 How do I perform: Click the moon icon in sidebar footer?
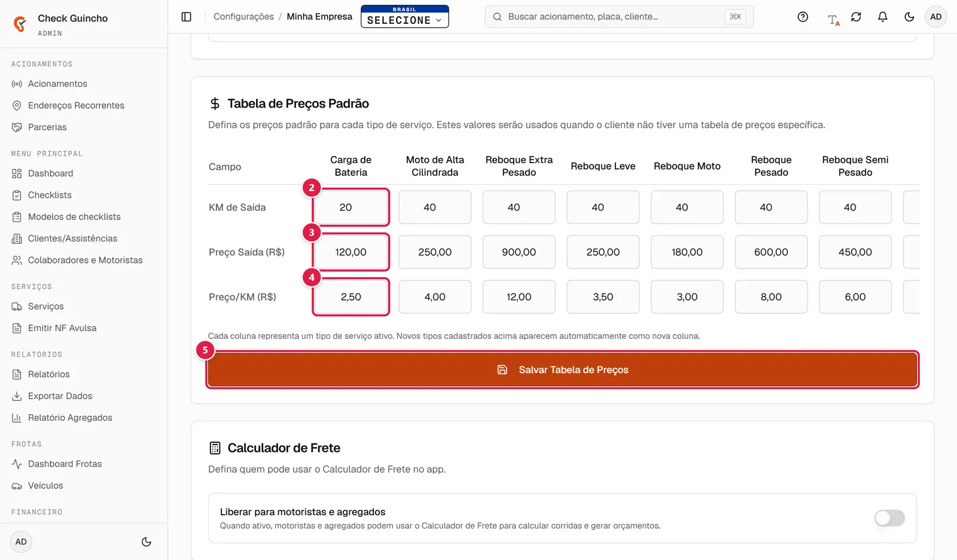(x=146, y=542)
